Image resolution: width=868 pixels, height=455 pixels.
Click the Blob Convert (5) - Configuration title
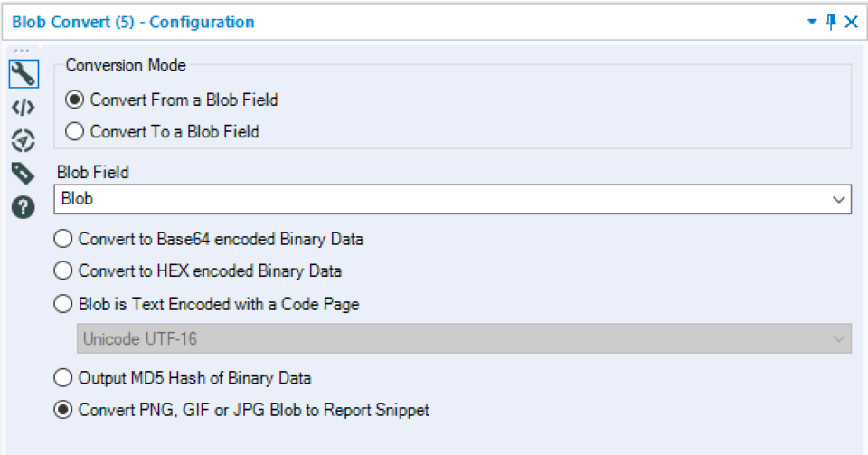(x=133, y=22)
